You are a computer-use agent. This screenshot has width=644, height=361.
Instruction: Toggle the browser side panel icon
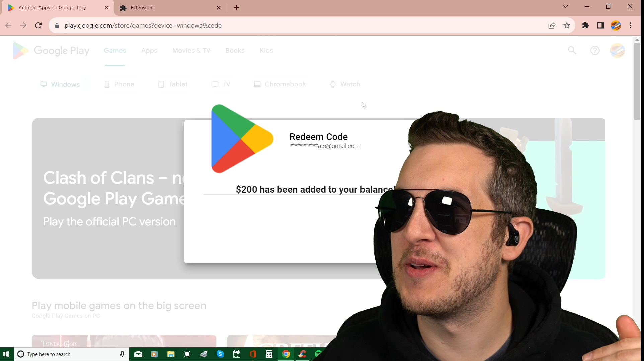(600, 25)
